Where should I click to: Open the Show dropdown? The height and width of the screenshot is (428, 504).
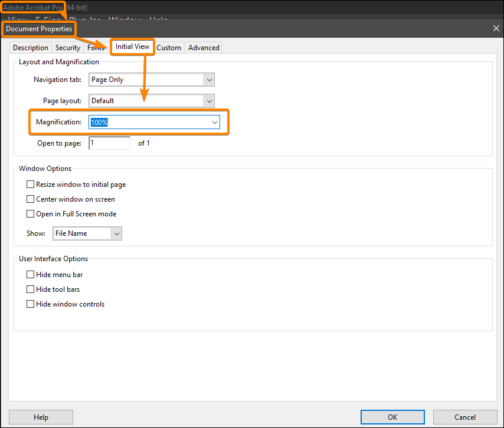116,233
